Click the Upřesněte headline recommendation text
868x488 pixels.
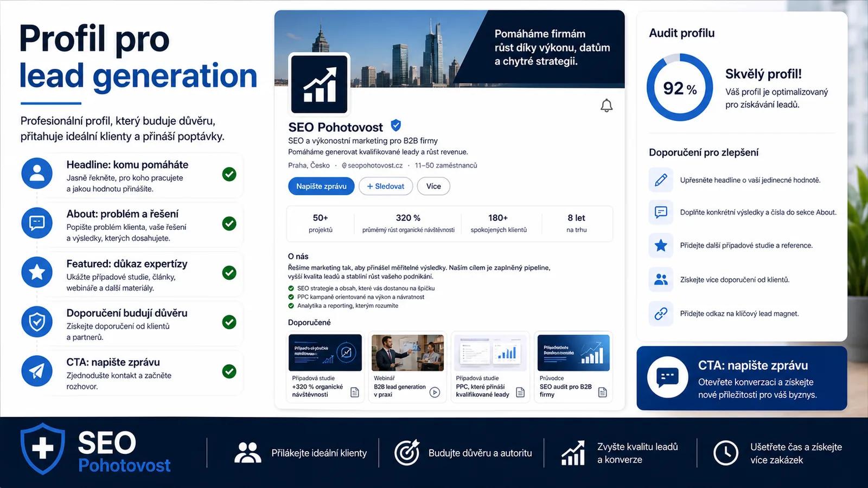750,180
